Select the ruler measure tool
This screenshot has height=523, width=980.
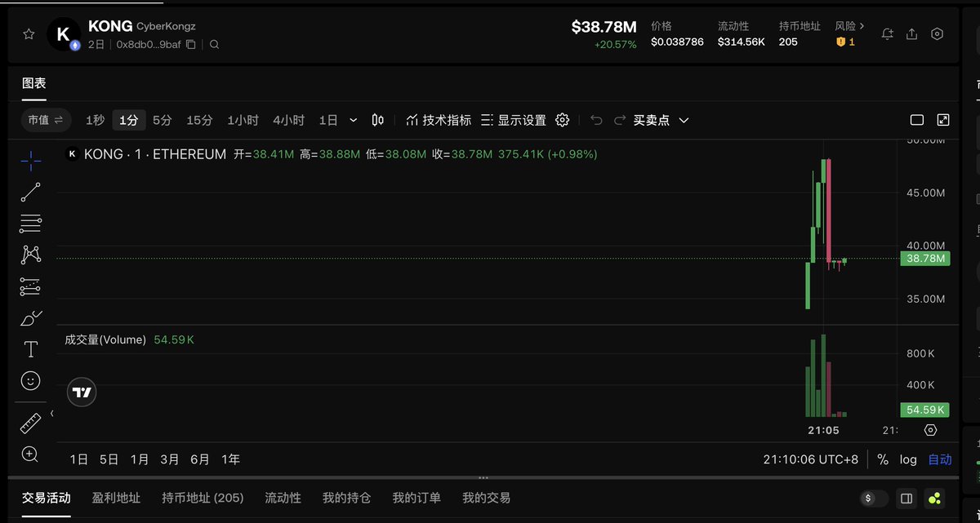30,423
